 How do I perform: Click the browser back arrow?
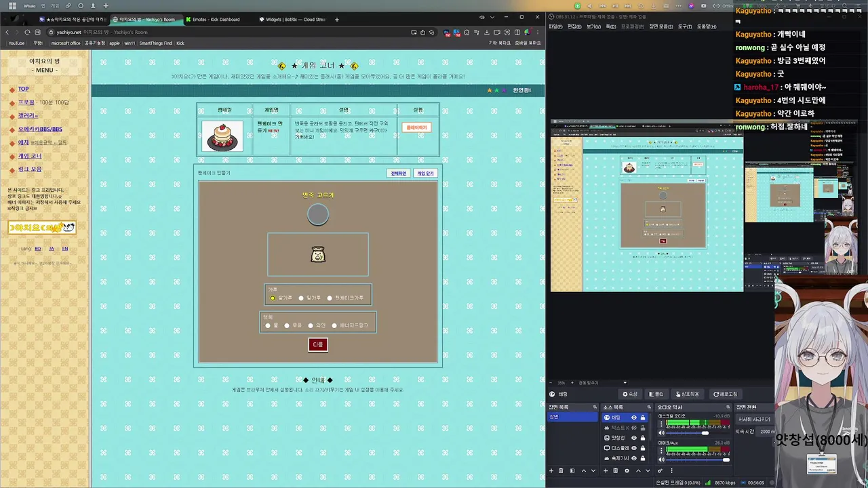(x=7, y=32)
